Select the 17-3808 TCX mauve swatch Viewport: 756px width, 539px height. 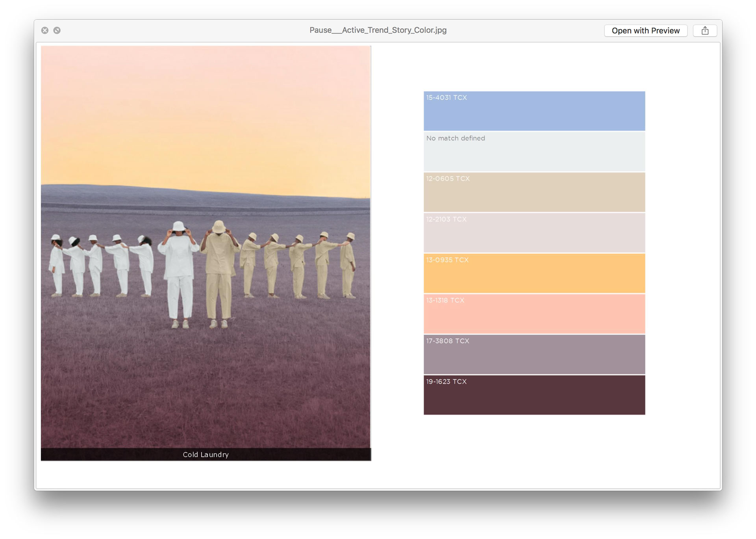pyautogui.click(x=534, y=355)
